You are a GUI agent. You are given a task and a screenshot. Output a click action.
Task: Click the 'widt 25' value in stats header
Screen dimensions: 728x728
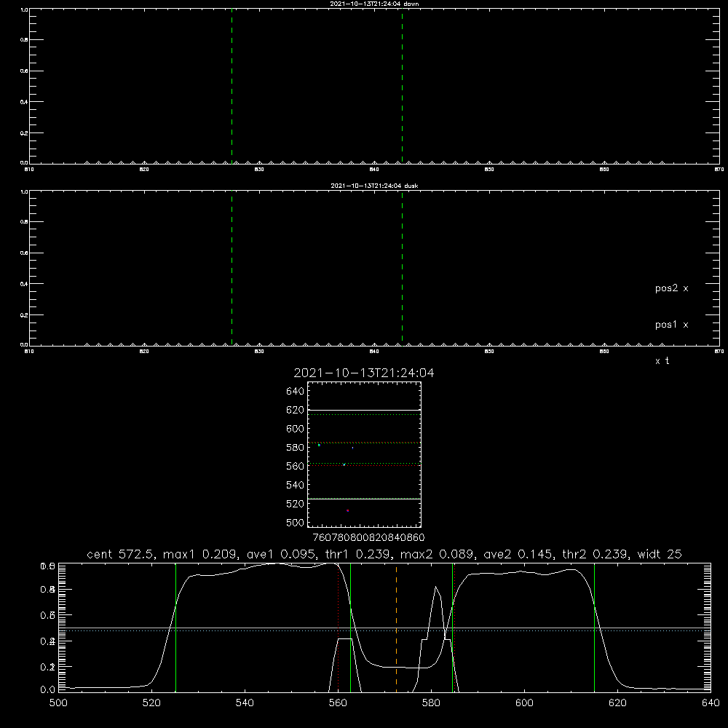[660, 554]
